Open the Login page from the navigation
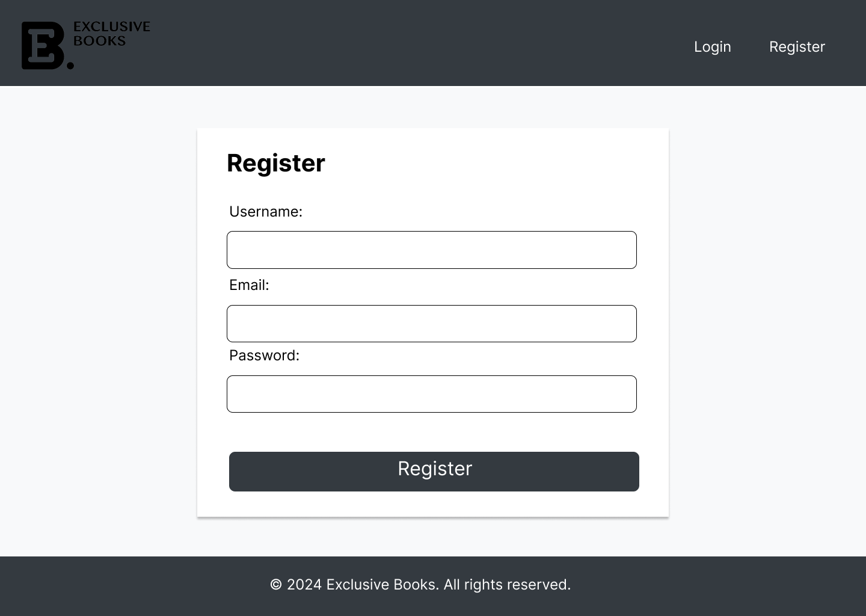 (x=712, y=47)
